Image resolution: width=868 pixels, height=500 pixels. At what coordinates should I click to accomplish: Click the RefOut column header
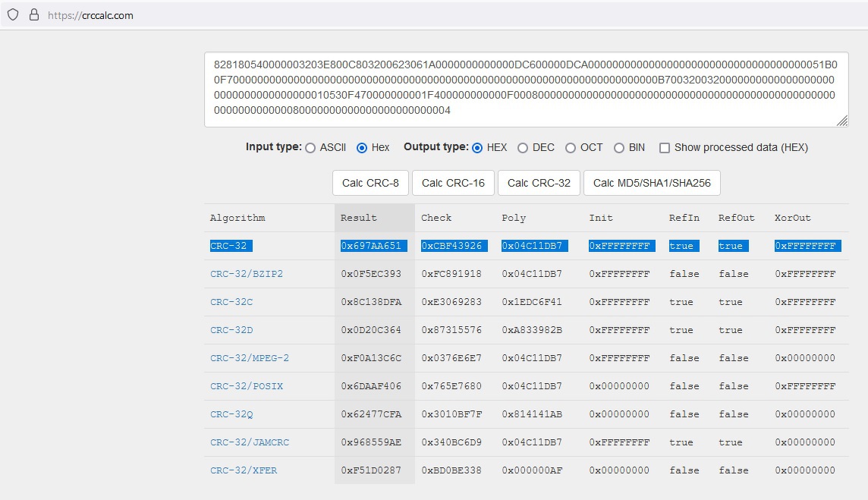(x=736, y=218)
